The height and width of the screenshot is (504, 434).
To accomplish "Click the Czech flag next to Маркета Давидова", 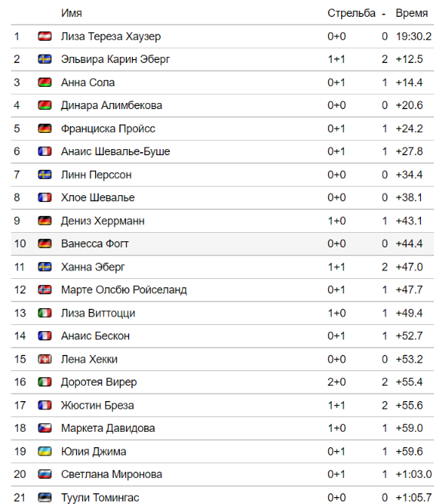I will 45,428.
